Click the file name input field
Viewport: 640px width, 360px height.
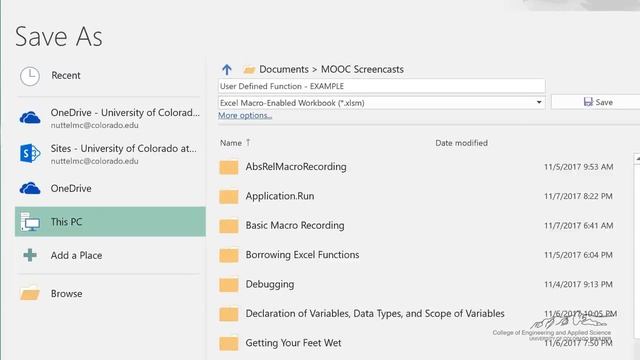pos(382,86)
